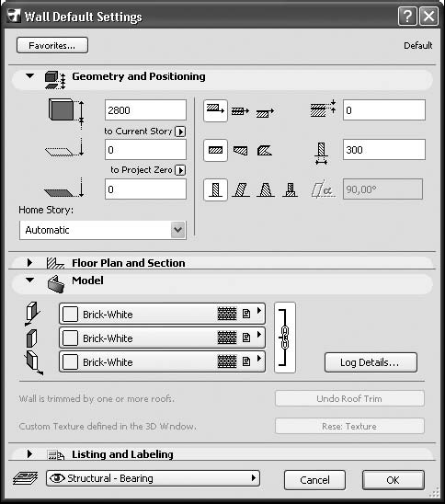Viewport: 445px width, 504px height.
Task: Set reference line to opposite side icon
Action: pos(265,112)
